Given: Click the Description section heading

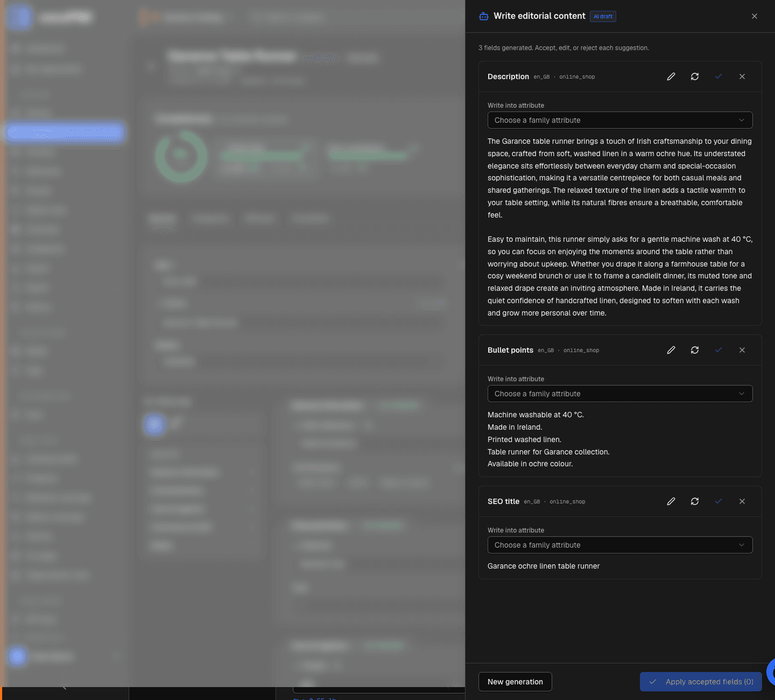Looking at the screenshot, I should pos(508,76).
